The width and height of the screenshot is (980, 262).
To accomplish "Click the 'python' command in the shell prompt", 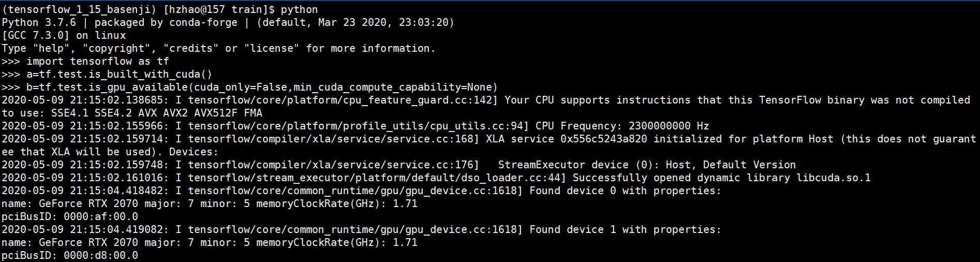I will [x=299, y=9].
